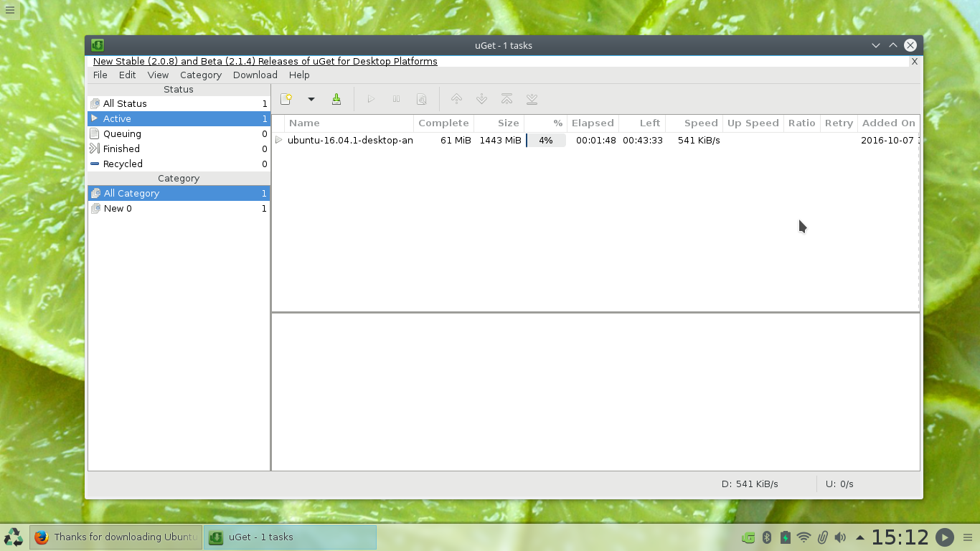Sort by Up Speed column header
Image resolution: width=980 pixels, height=551 pixels.
tap(753, 123)
